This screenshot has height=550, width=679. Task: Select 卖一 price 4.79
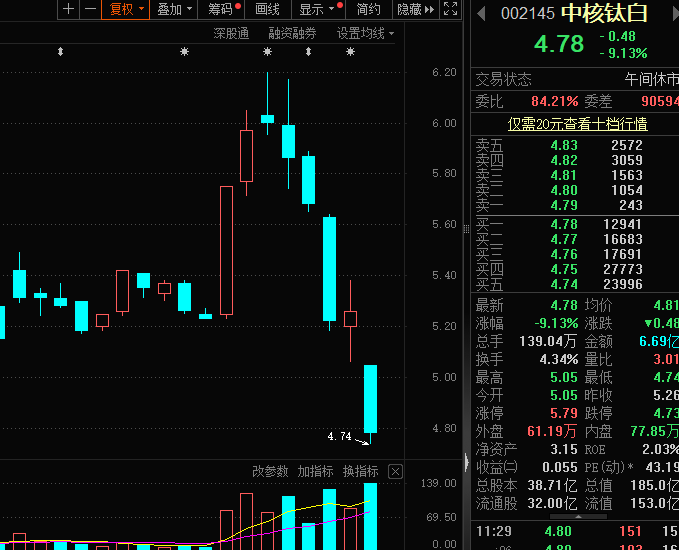click(x=564, y=205)
